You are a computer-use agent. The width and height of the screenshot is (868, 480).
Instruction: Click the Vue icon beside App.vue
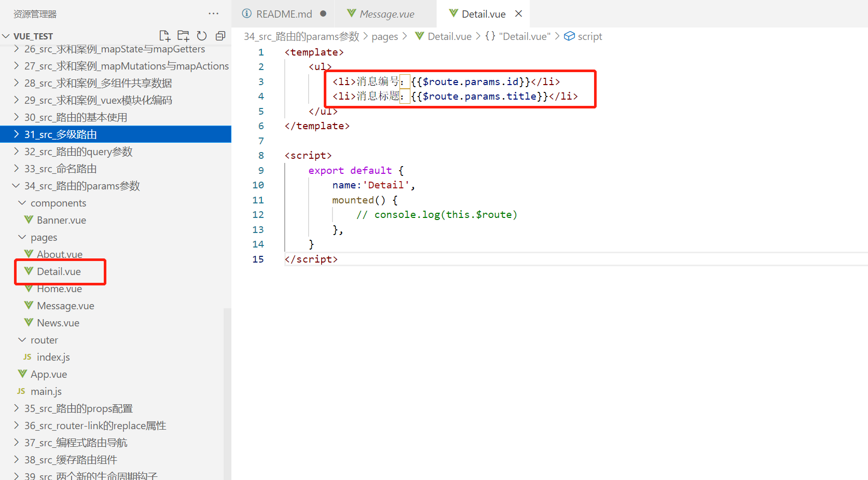pyautogui.click(x=22, y=374)
